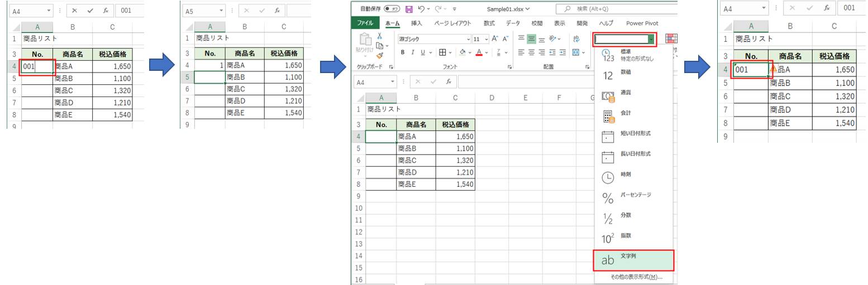Open the number format dropdown arrow
This screenshot has height=285, width=868.
[x=651, y=39]
